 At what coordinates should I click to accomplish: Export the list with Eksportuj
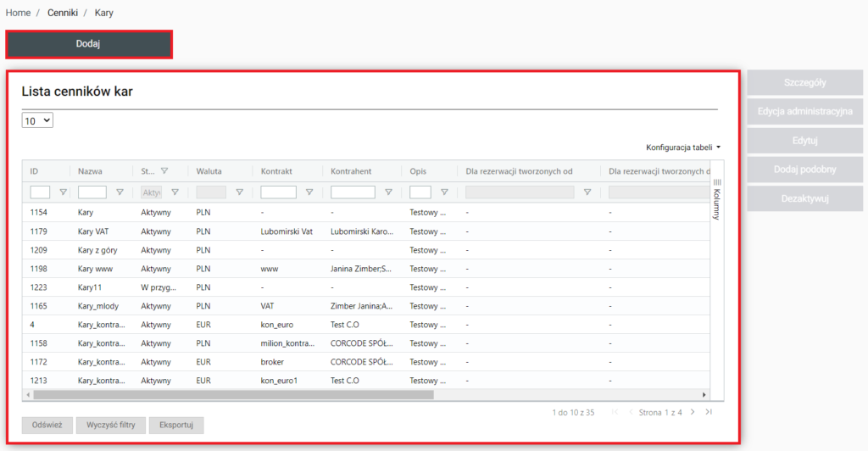(175, 426)
